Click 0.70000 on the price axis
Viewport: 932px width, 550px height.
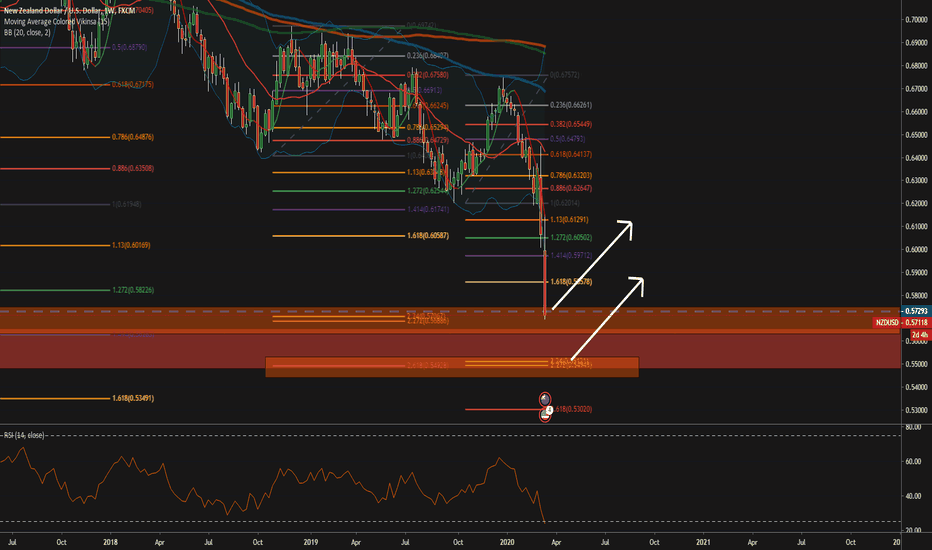click(x=915, y=20)
